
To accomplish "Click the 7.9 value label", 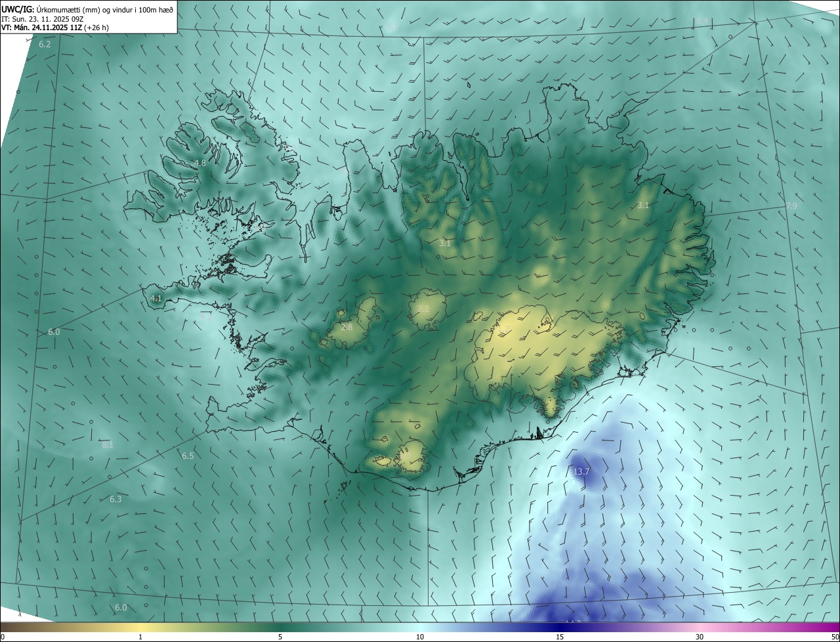I will point(791,206).
